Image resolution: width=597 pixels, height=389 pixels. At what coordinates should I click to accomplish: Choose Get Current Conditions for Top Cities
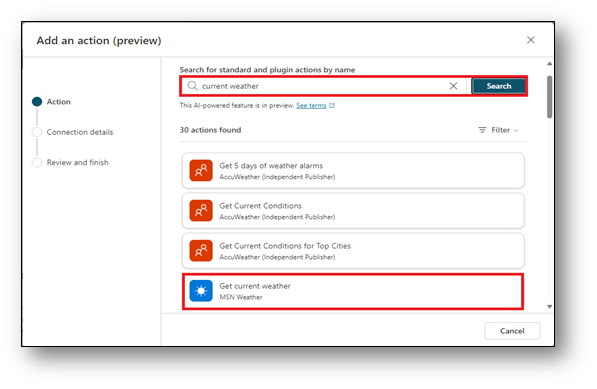point(353,251)
